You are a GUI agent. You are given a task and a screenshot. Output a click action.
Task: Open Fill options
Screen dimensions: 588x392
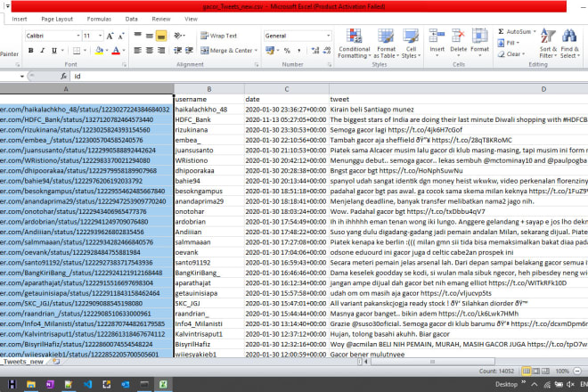[x=509, y=43]
